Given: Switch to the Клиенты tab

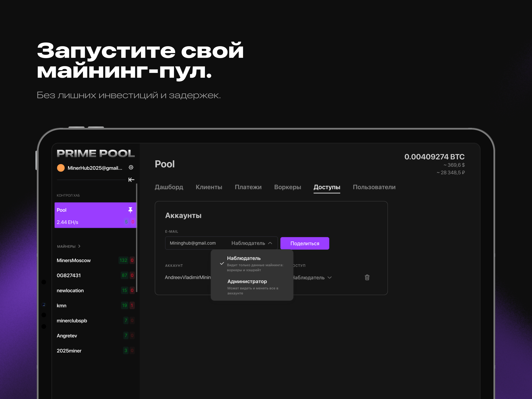Looking at the screenshot, I should (x=209, y=187).
